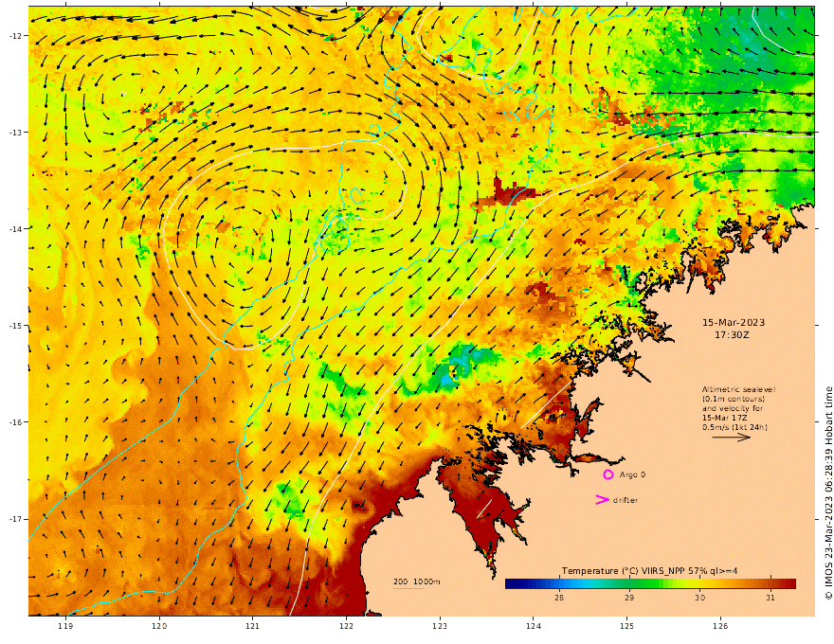Screen dimensions: 834x644
Task: Click the longitude axis label 122
Action: point(346,626)
